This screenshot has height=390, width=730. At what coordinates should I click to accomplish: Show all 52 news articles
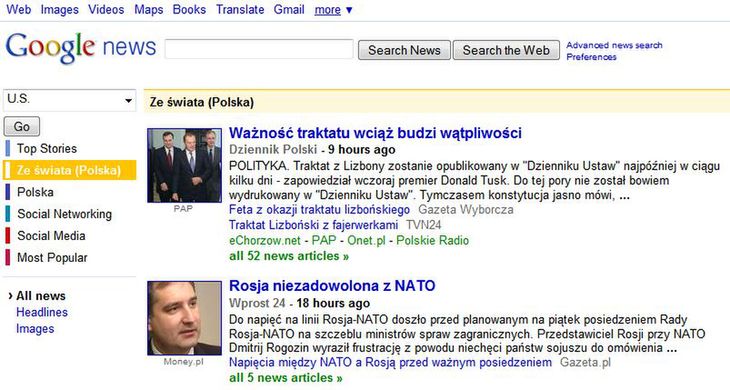pos(289,256)
